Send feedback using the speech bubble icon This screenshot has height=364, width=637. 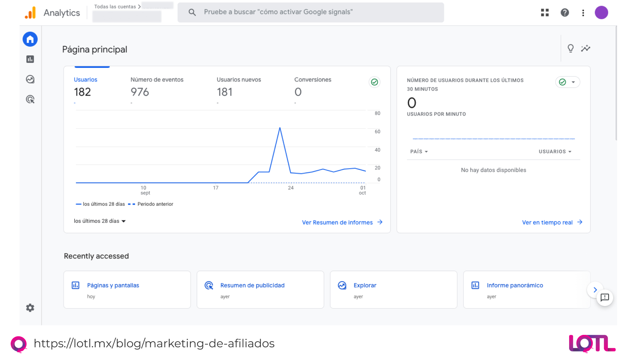tap(605, 298)
